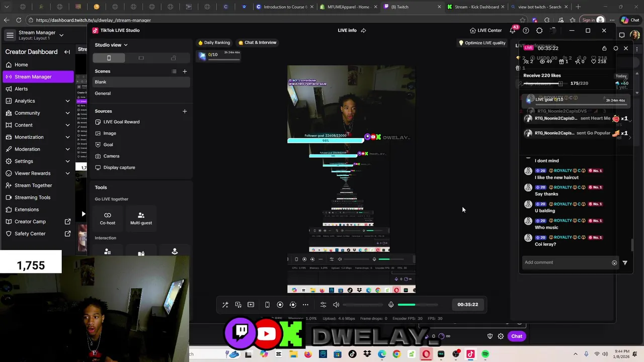
Task: Select the landscape view mode
Action: click(141, 58)
